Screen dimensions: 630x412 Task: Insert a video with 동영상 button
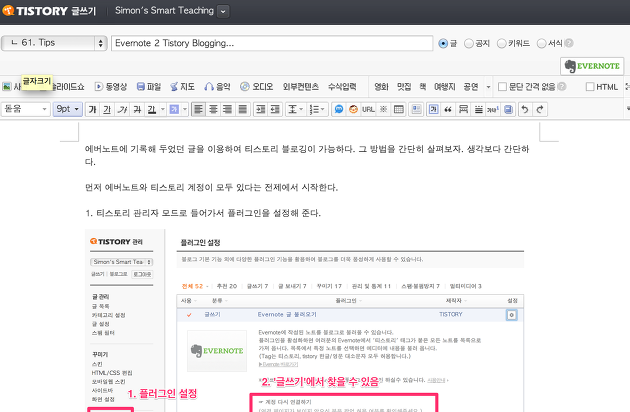pos(111,86)
